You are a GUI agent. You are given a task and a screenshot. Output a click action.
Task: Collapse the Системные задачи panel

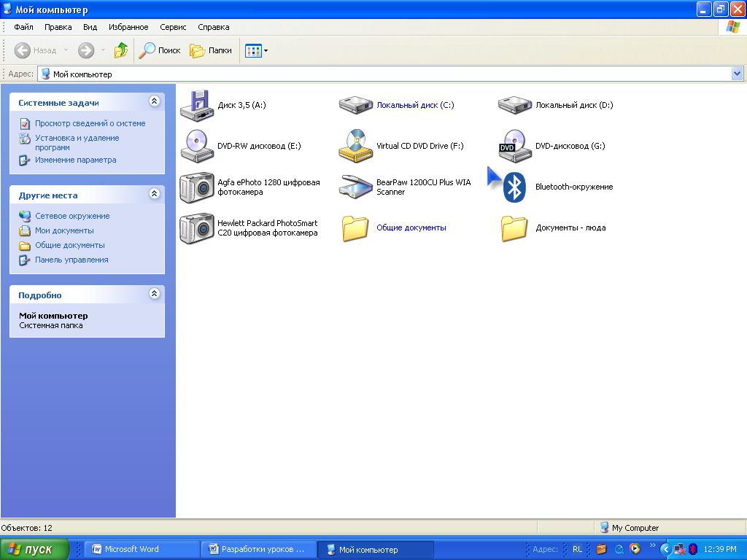pyautogui.click(x=154, y=101)
